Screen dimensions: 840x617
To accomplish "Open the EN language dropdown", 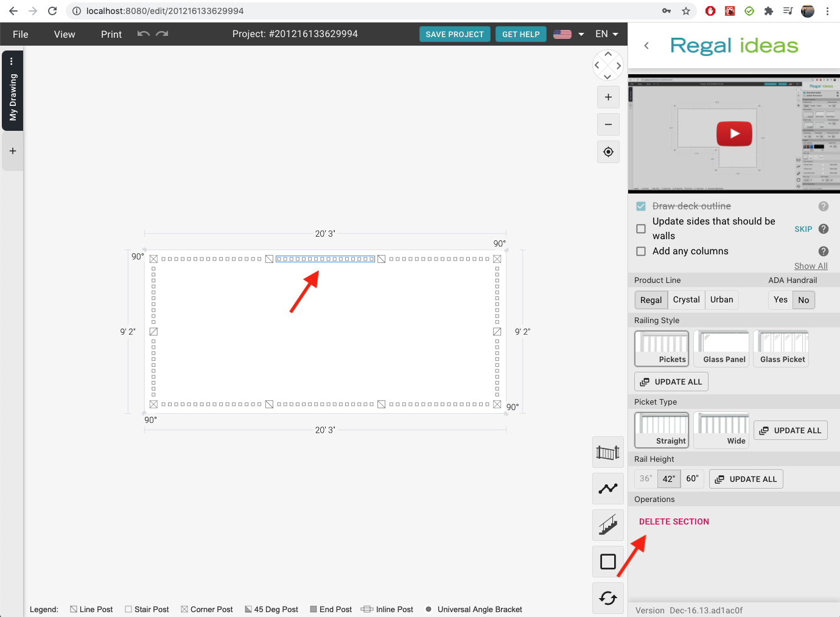I will [x=606, y=34].
